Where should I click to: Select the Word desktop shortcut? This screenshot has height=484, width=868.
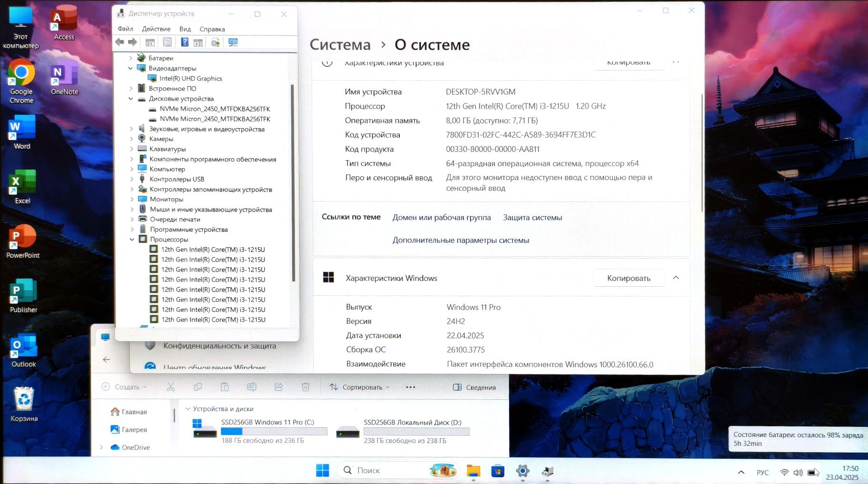coord(22,132)
